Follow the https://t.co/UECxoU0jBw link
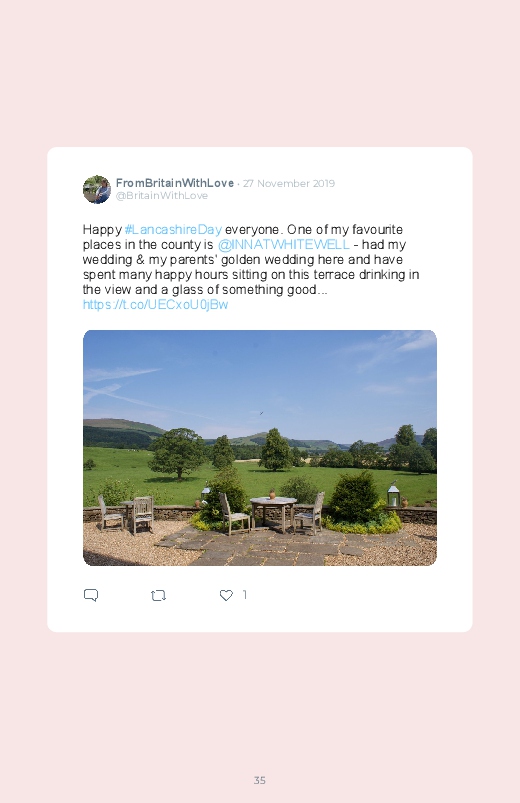This screenshot has width=520, height=803. click(x=155, y=305)
